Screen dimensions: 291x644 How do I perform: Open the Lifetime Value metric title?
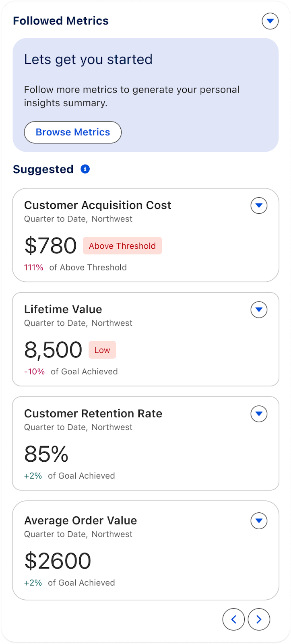click(63, 309)
